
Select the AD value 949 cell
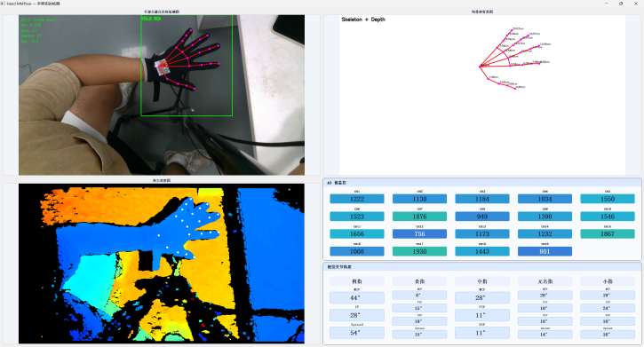pos(482,217)
